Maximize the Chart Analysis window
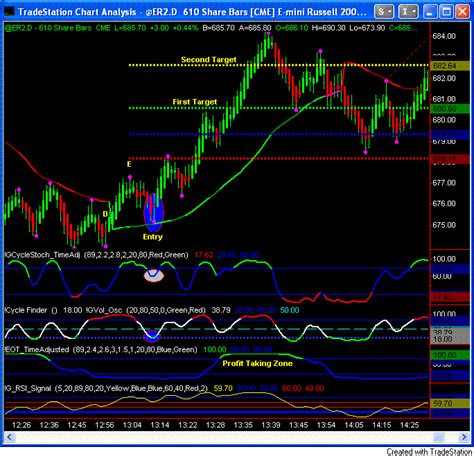The image size is (474, 456). 446,12
